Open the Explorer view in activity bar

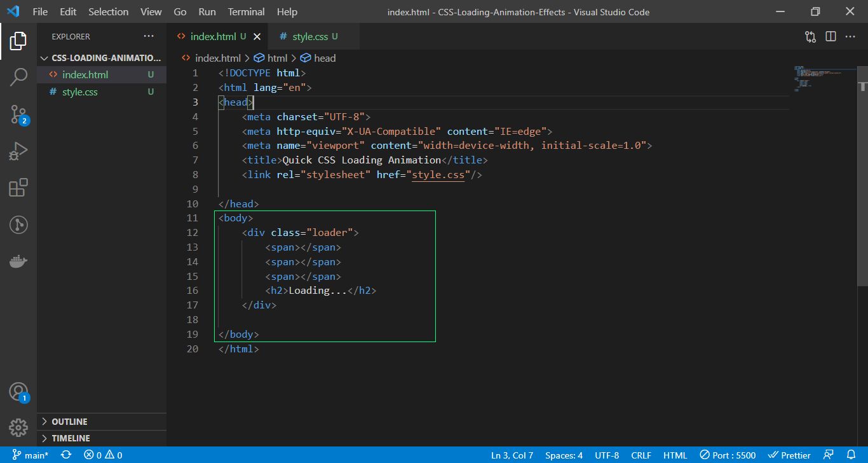(18, 41)
